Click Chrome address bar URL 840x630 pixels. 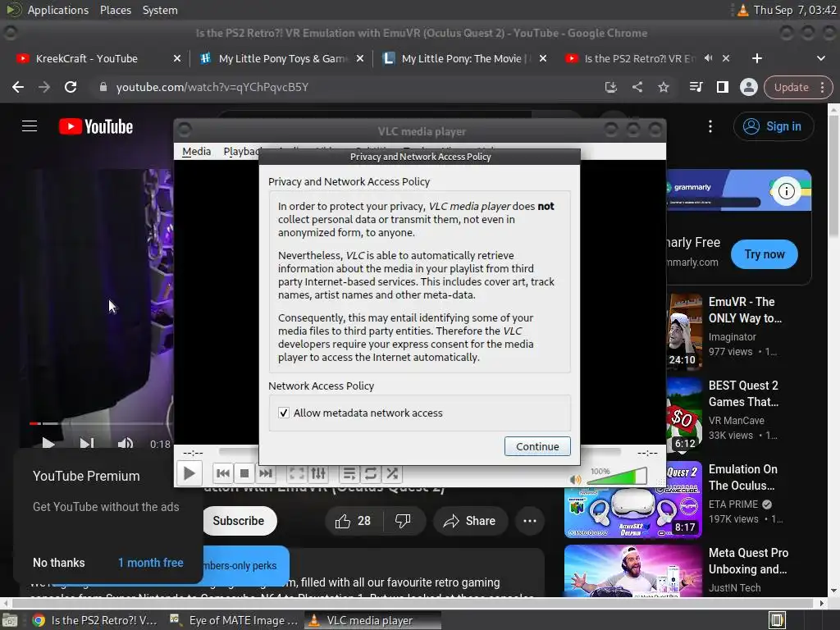tap(212, 87)
